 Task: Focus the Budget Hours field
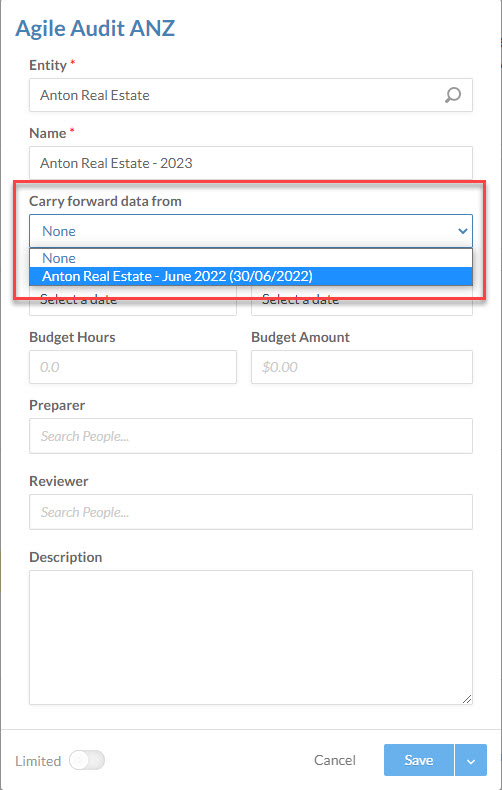(133, 367)
